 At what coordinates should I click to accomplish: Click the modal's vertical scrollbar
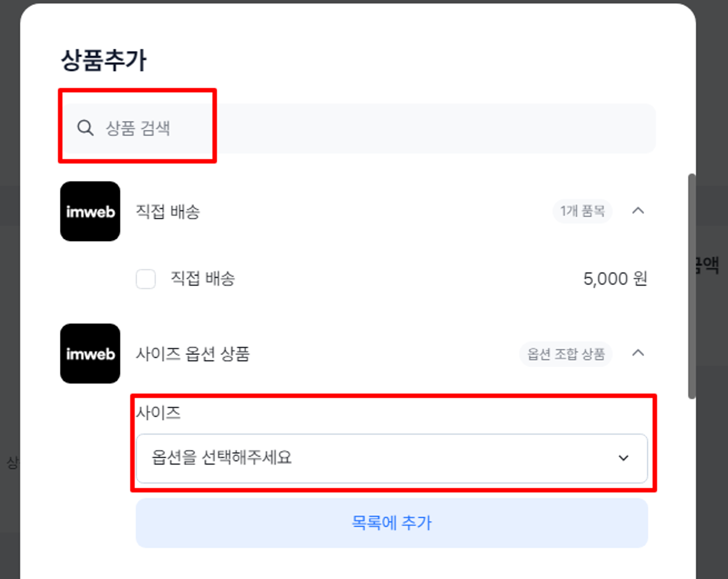[x=692, y=286]
